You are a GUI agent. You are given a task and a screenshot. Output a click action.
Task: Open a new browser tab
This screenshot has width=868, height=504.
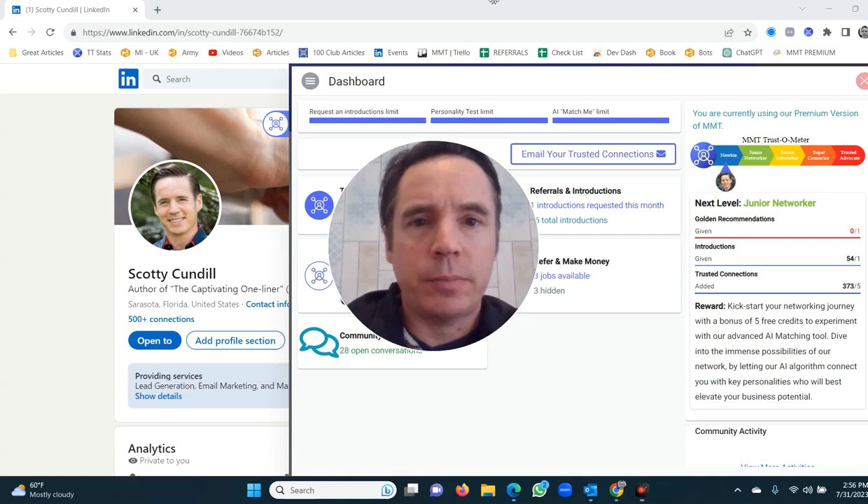click(x=157, y=10)
